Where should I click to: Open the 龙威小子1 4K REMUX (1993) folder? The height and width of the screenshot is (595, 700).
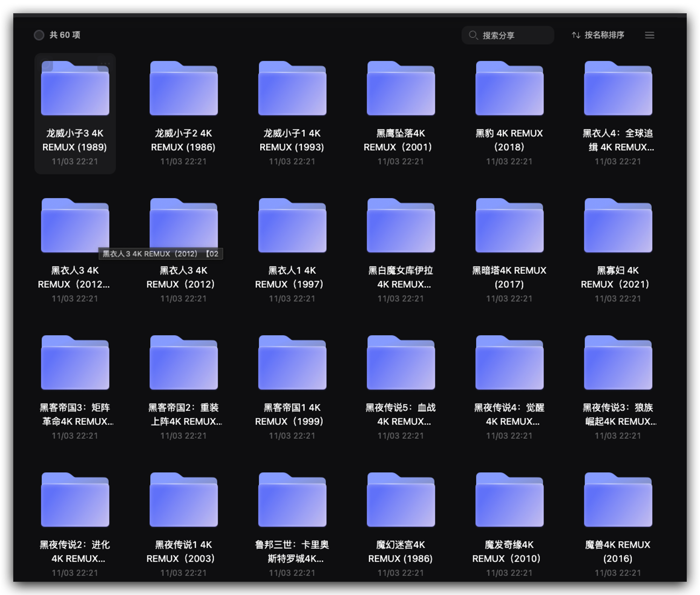(x=292, y=88)
